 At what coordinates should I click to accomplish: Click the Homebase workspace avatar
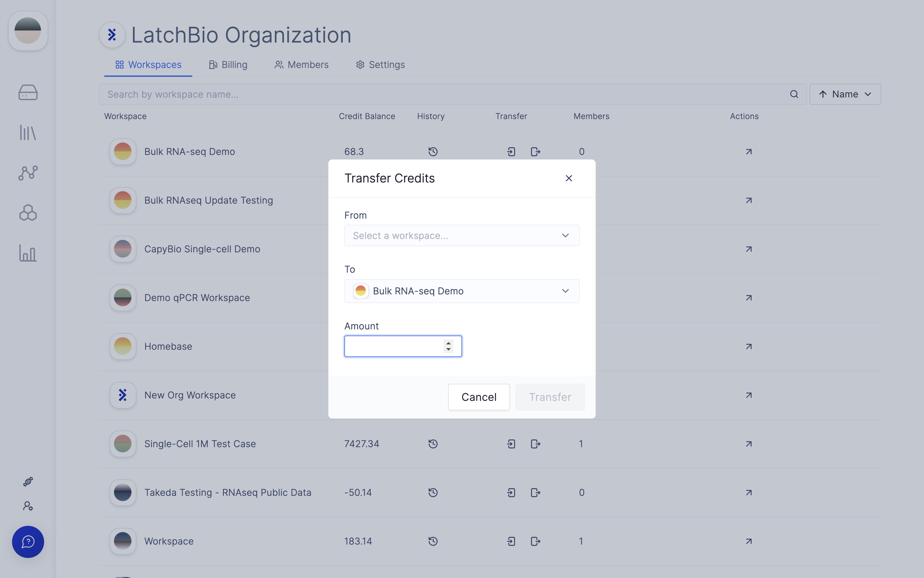point(123,346)
